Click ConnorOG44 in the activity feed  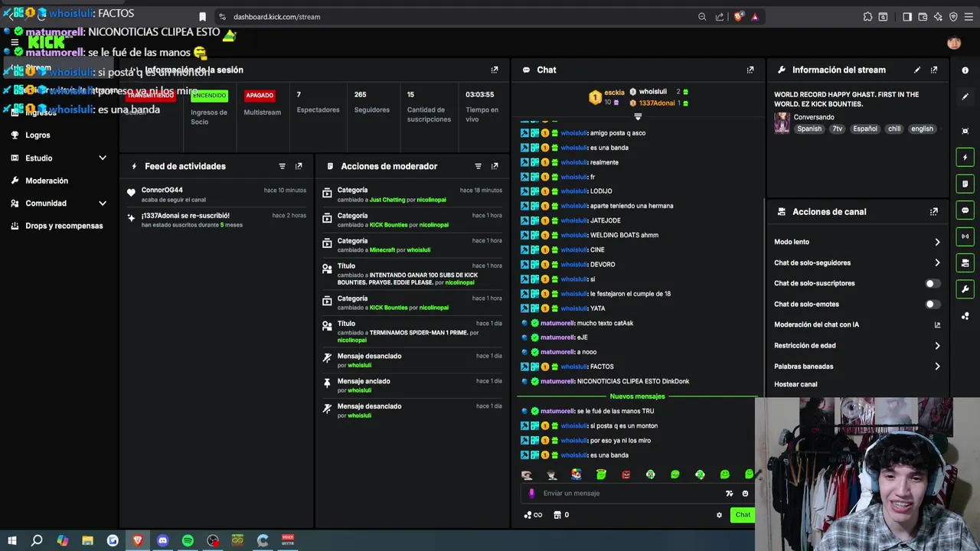pyautogui.click(x=162, y=190)
